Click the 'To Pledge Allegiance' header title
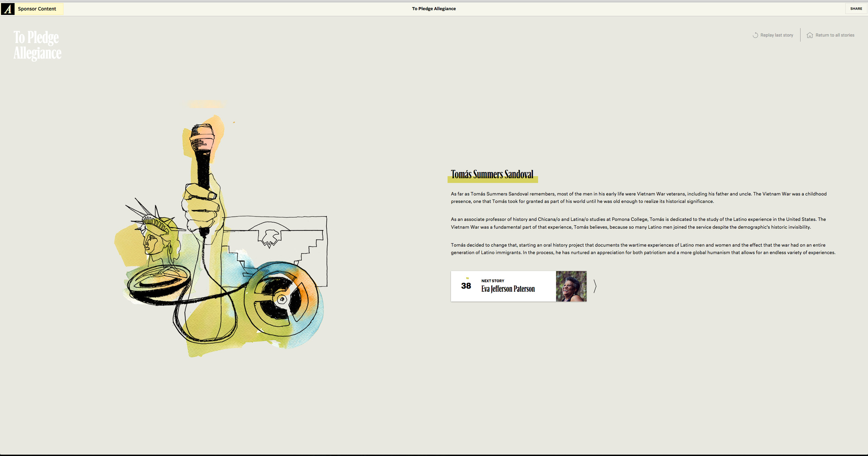868x456 pixels. click(x=434, y=9)
